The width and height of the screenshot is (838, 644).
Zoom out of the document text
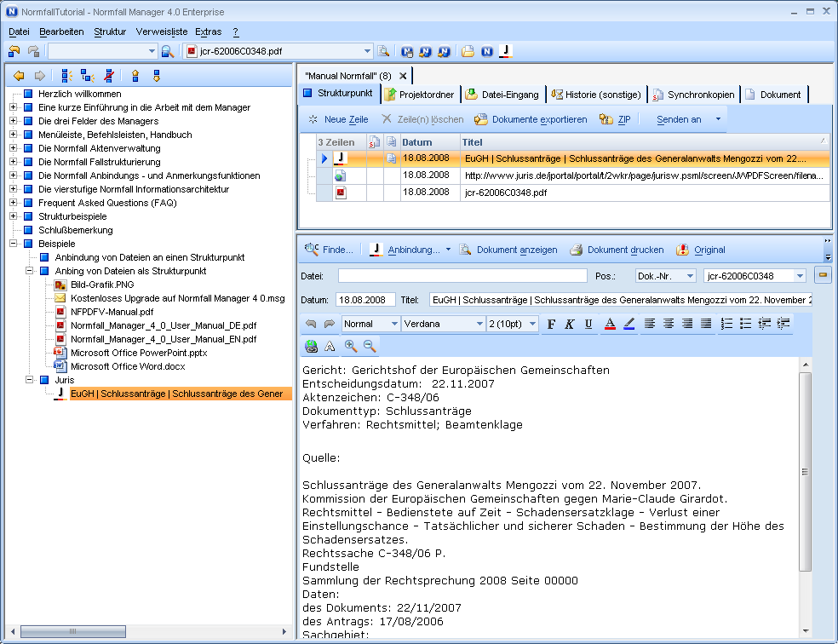point(370,346)
